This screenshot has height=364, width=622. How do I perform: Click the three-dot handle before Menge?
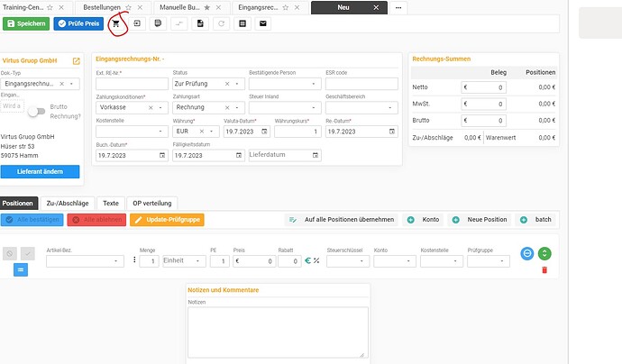click(x=134, y=259)
